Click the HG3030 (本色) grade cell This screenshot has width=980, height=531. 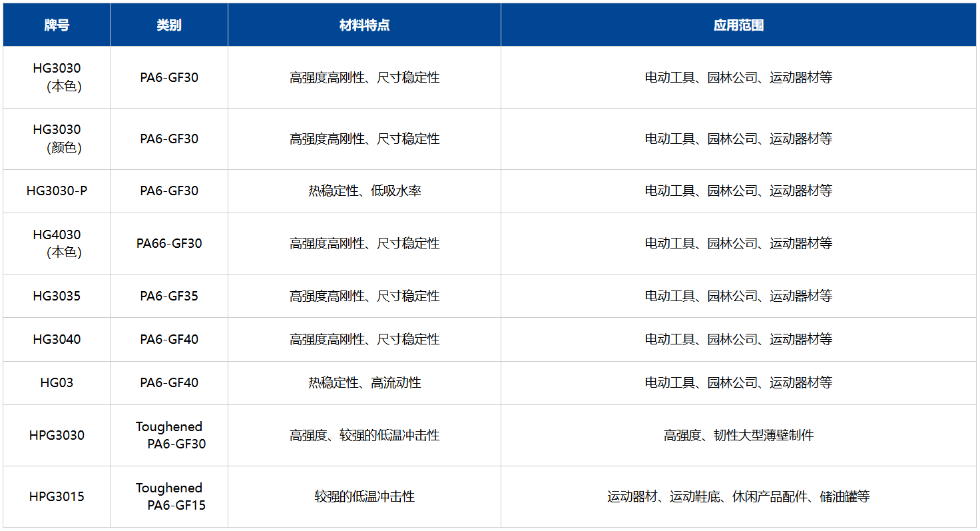(x=57, y=77)
